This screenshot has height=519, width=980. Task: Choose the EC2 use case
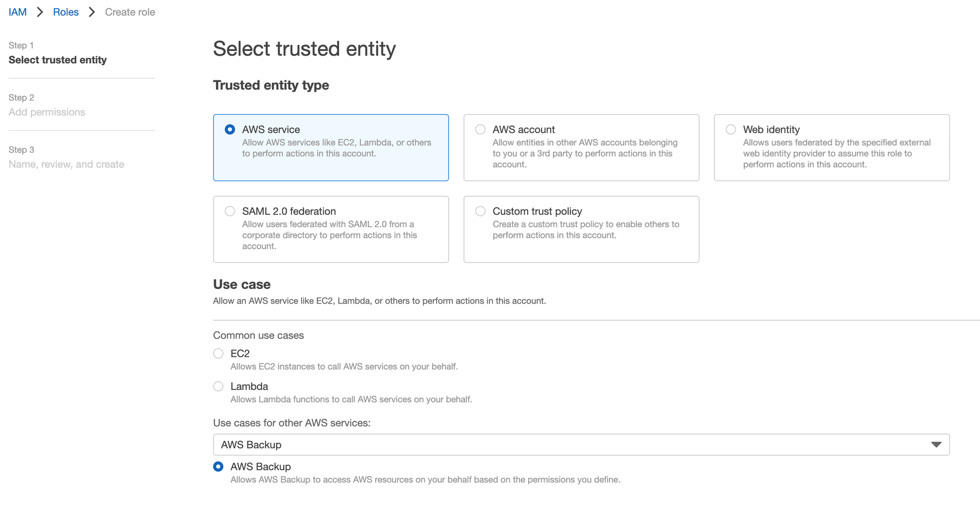pos(219,354)
